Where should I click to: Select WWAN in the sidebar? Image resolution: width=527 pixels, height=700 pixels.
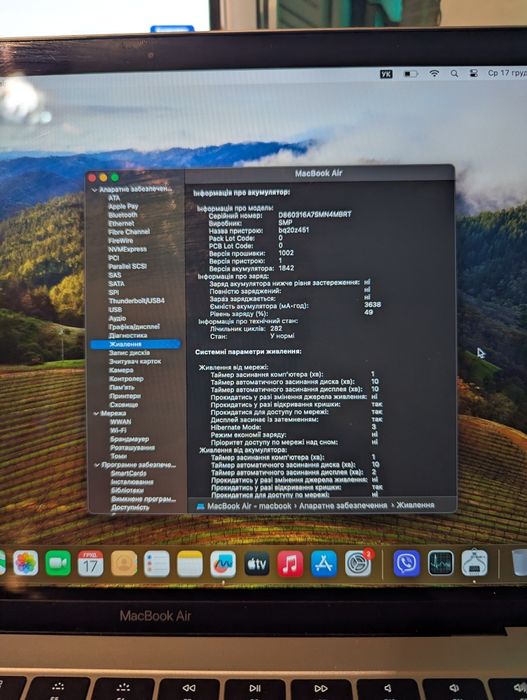(x=121, y=422)
